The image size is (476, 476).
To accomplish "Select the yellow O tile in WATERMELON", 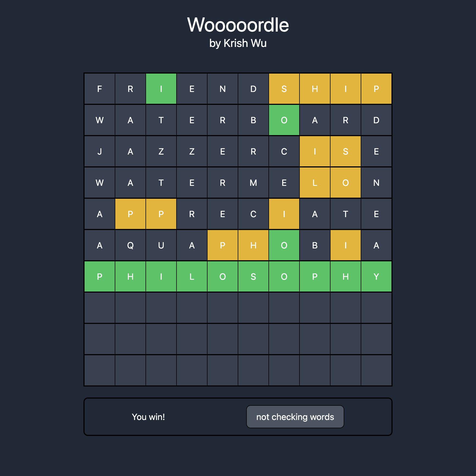I will [x=346, y=183].
